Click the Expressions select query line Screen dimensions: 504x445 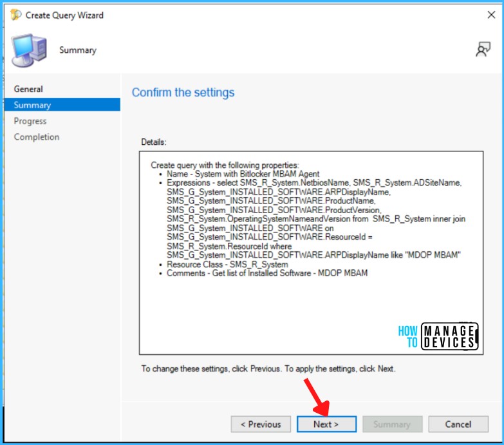click(314, 183)
